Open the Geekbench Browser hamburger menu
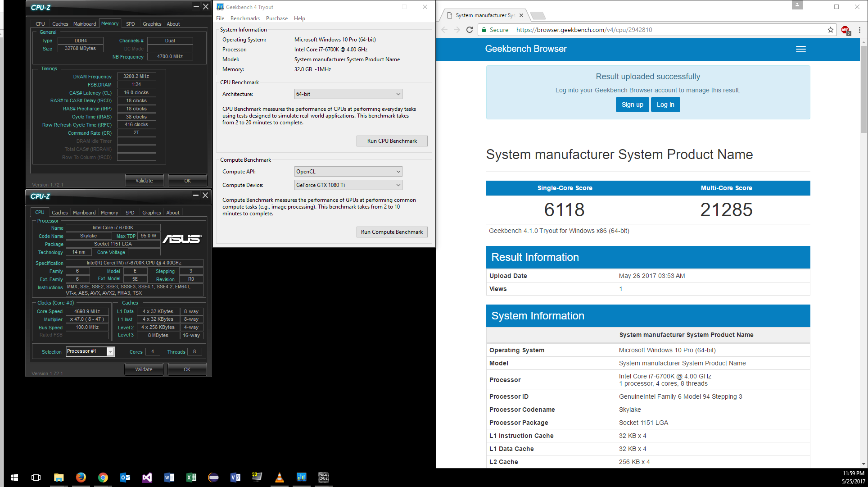Image resolution: width=868 pixels, height=487 pixels. 801,49
